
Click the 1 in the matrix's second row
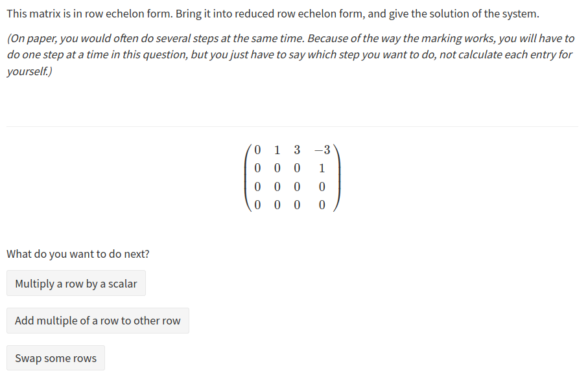(x=322, y=169)
